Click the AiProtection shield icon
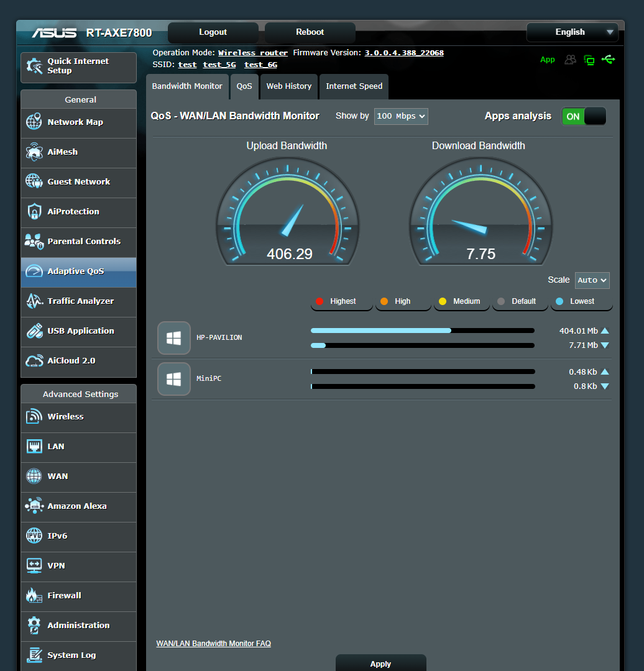The height and width of the screenshot is (671, 644). coord(34,211)
